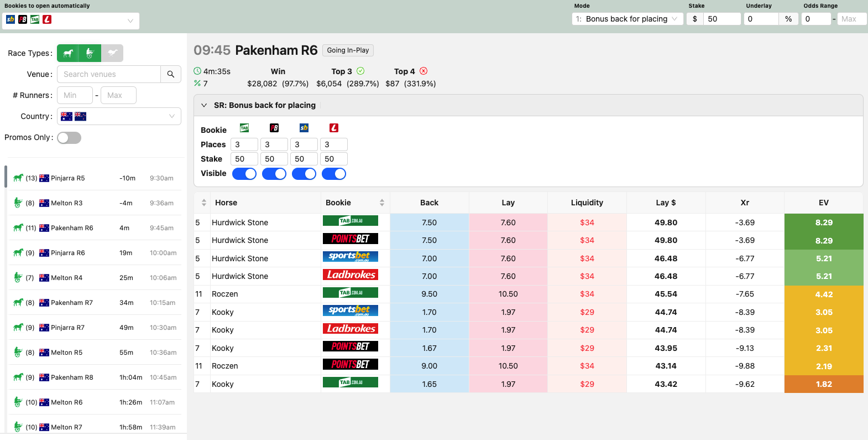The width and height of the screenshot is (868, 440).
Task: Open Sportsbet logo for Kooky row
Action: (x=351, y=310)
